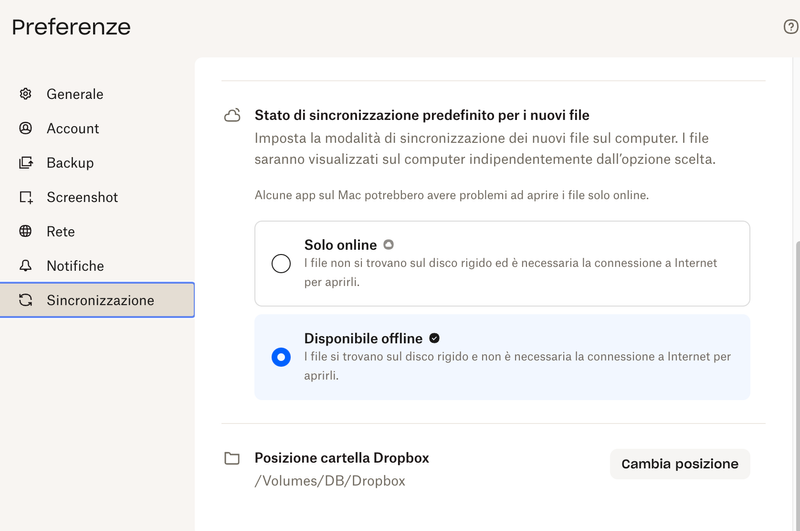The width and height of the screenshot is (800, 531).
Task: Click the folder icon beside Posizione cartella Dropbox
Action: [232, 458]
